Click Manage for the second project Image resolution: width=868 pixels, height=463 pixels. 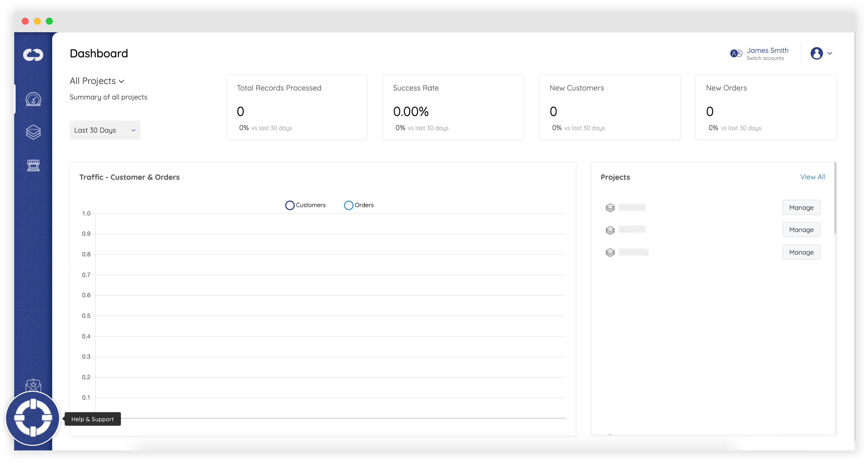(801, 230)
